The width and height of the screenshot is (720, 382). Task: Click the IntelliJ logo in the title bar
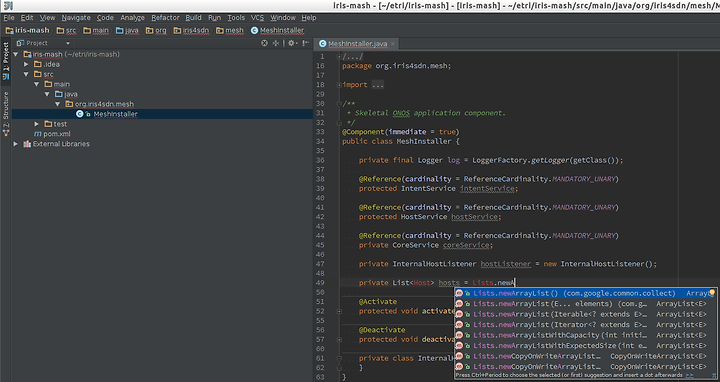click(x=8, y=6)
